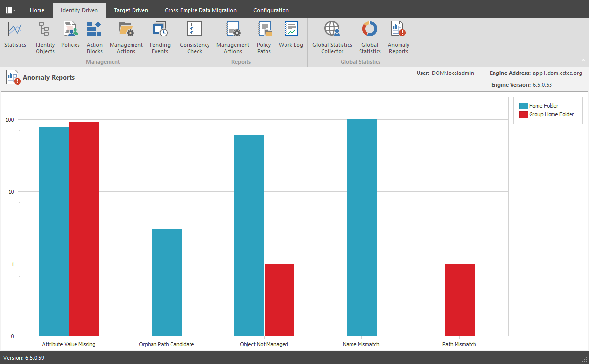Open the Configuration tab
This screenshot has width=589, height=364.
pos(271,10)
